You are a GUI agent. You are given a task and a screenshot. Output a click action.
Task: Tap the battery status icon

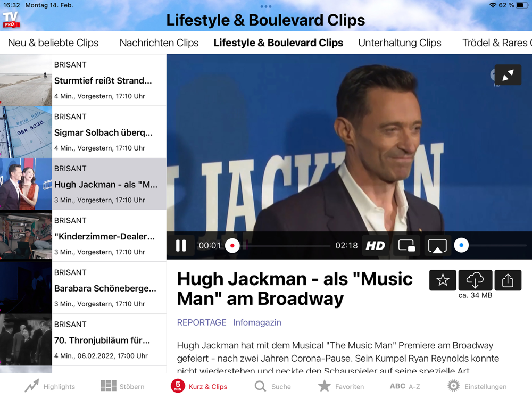point(522,5)
